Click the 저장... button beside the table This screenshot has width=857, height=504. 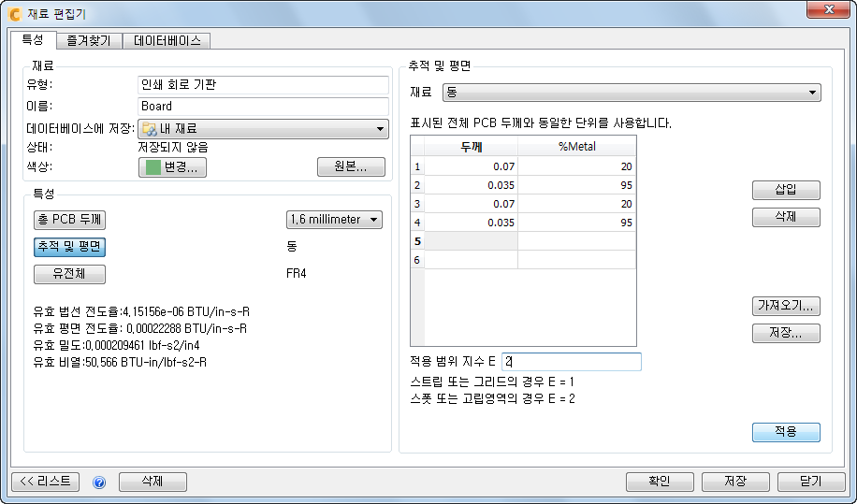point(786,333)
